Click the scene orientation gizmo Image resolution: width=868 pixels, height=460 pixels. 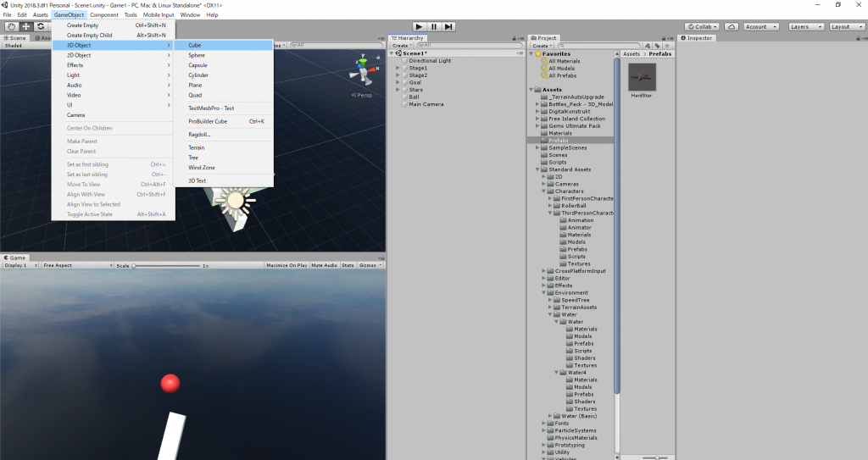(x=364, y=71)
